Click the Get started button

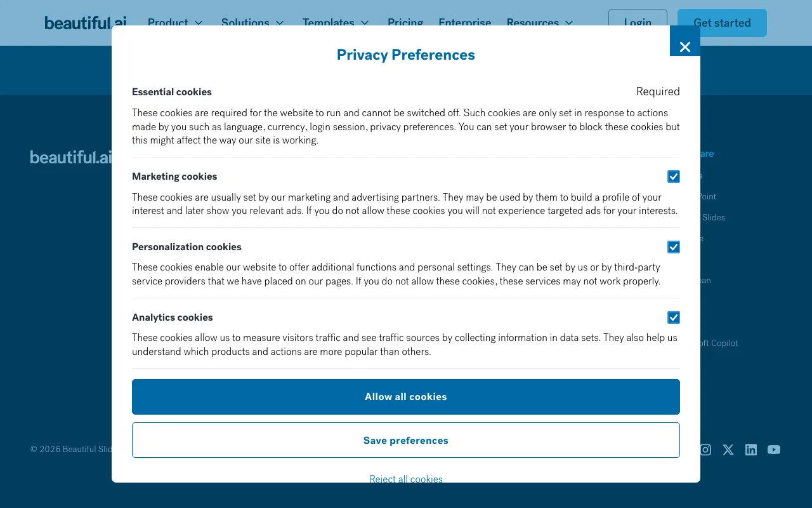click(722, 23)
